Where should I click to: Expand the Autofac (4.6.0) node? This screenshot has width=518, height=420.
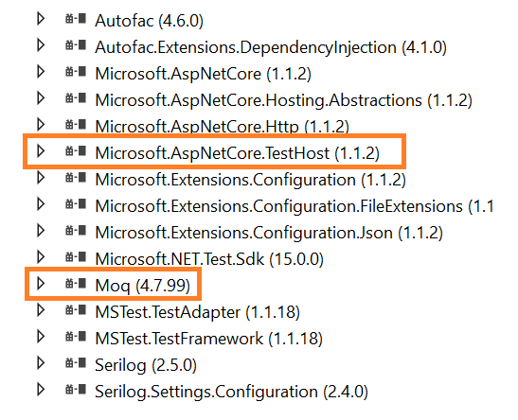(x=41, y=19)
